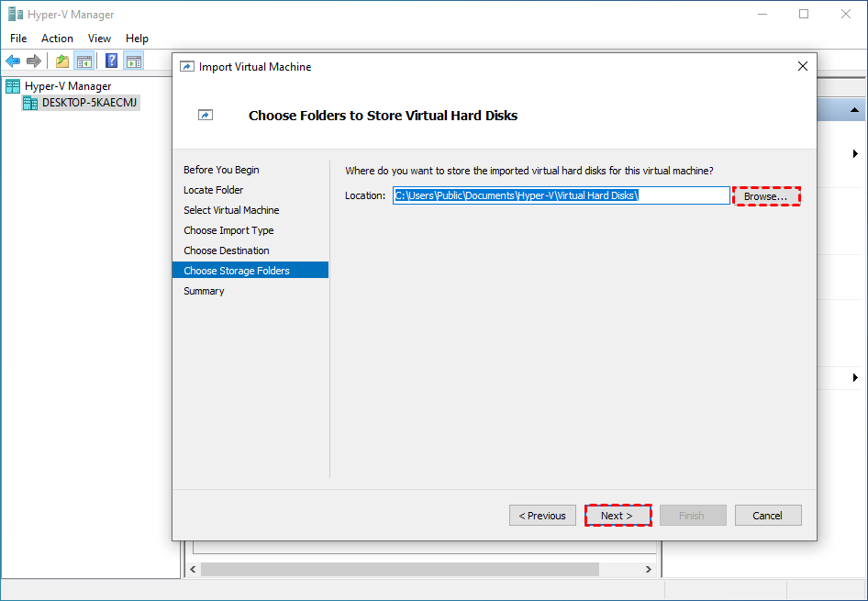Viewport: 868px width, 601px height.
Task: Open the Action menu
Action: click(57, 39)
